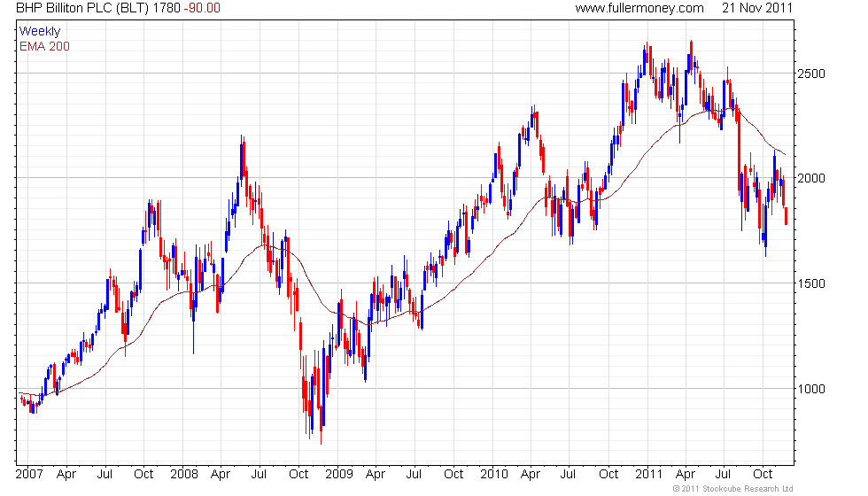
Task: Click the date '21 Nov 2011'
Action: point(757,8)
